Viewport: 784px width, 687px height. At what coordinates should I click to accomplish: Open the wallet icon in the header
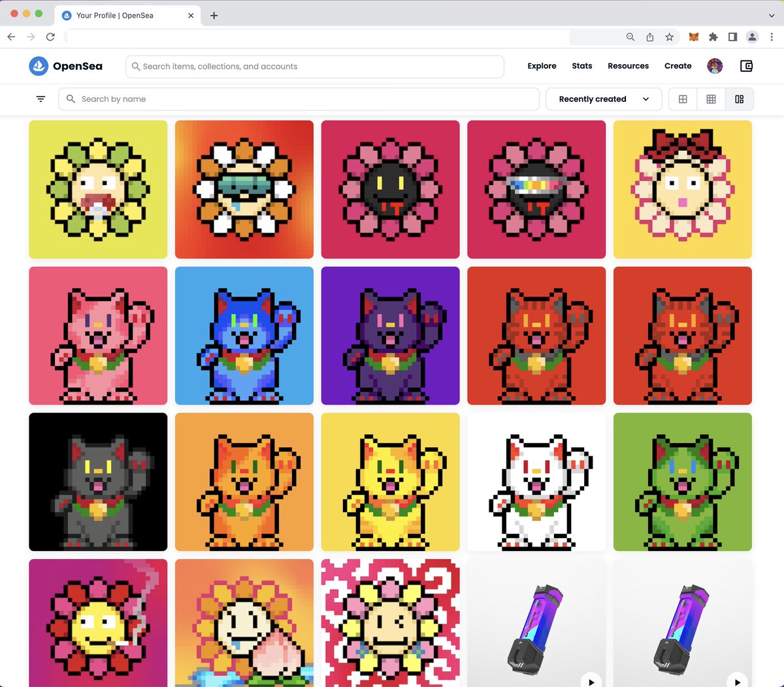tap(746, 66)
